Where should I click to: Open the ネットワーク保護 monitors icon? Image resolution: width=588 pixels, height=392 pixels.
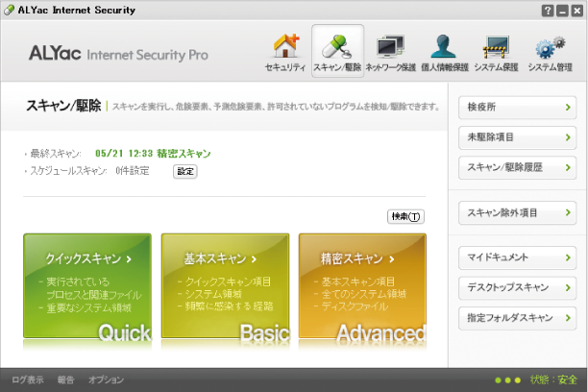pyautogui.click(x=390, y=52)
